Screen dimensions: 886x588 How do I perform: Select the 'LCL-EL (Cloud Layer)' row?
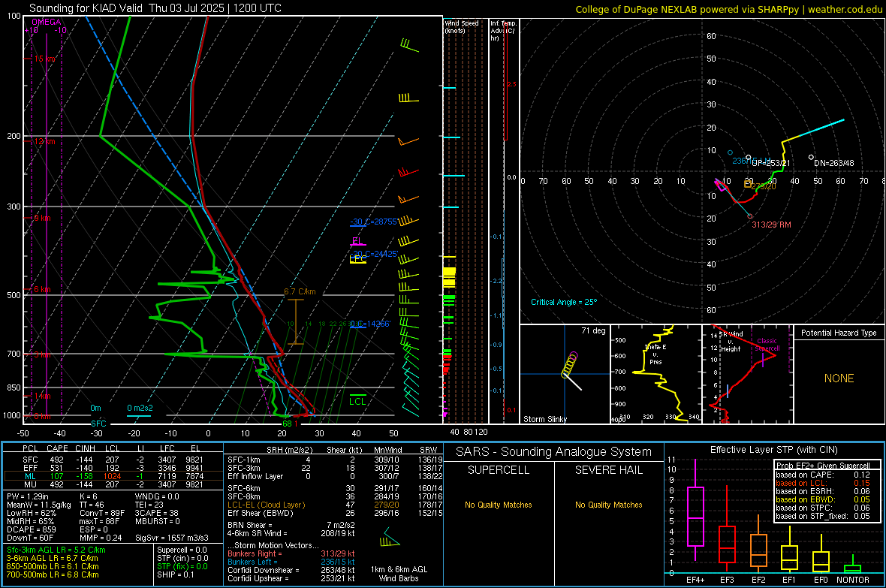pyautogui.click(x=335, y=505)
